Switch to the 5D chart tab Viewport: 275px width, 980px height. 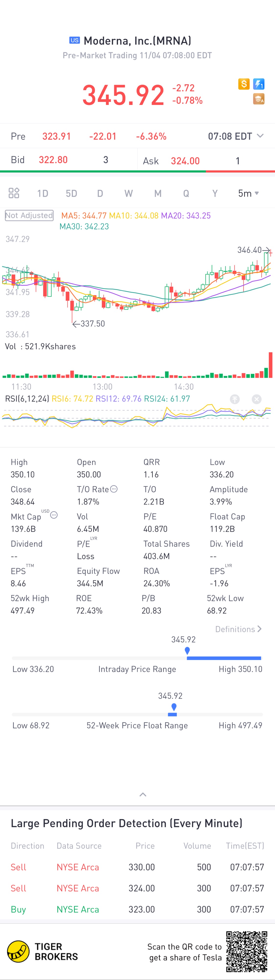[71, 193]
